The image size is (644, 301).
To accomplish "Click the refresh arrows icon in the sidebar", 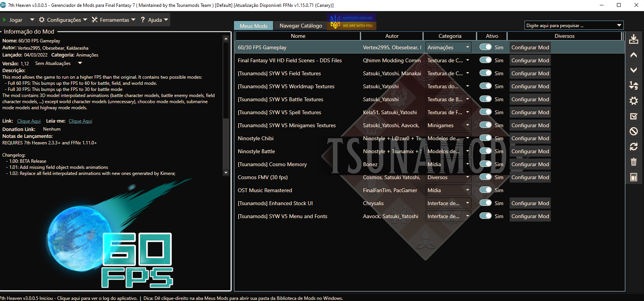I will (x=634, y=147).
